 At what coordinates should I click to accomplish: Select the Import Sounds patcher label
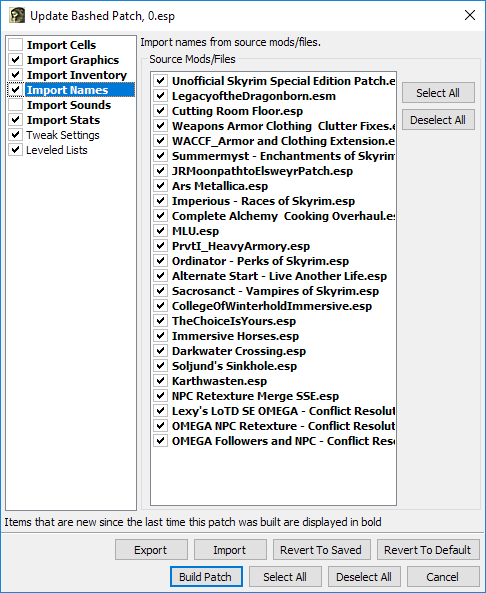69,105
